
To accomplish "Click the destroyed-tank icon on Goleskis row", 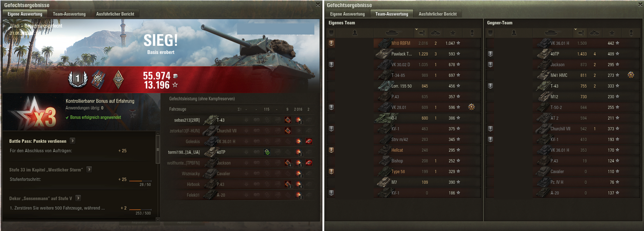I will 309,141.
